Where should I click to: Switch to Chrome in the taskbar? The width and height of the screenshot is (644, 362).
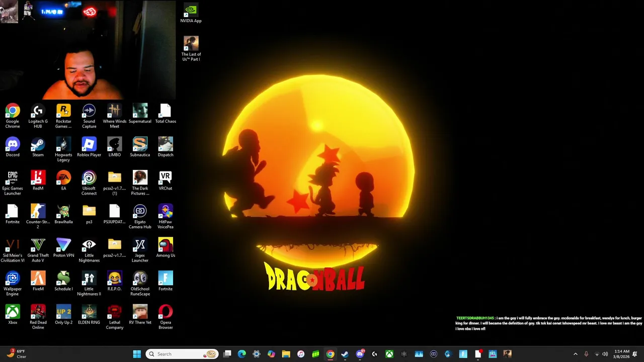tap(330, 354)
